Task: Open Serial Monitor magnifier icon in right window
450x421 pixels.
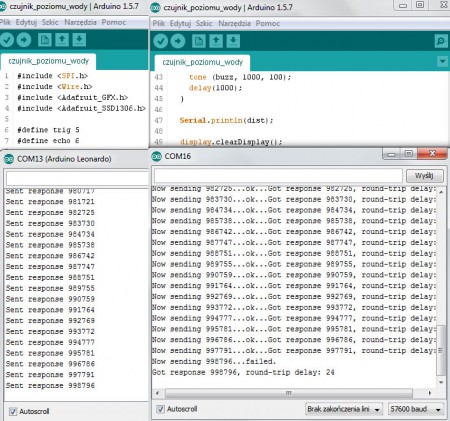Action: [x=441, y=41]
